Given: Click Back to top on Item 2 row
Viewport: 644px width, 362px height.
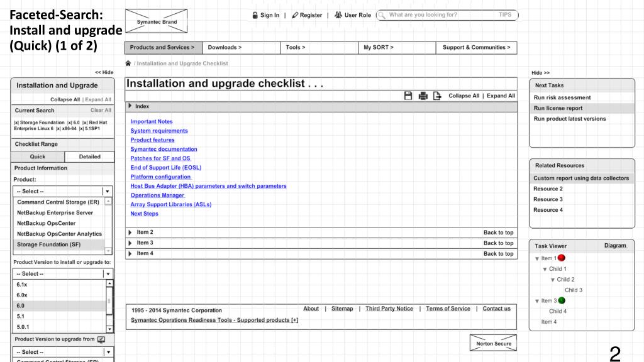Looking at the screenshot, I should [498, 233].
